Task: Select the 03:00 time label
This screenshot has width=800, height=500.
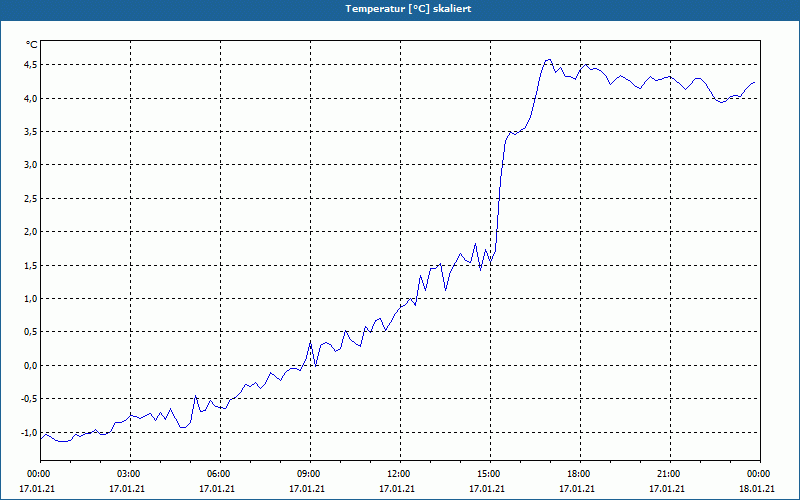Action: [x=131, y=474]
